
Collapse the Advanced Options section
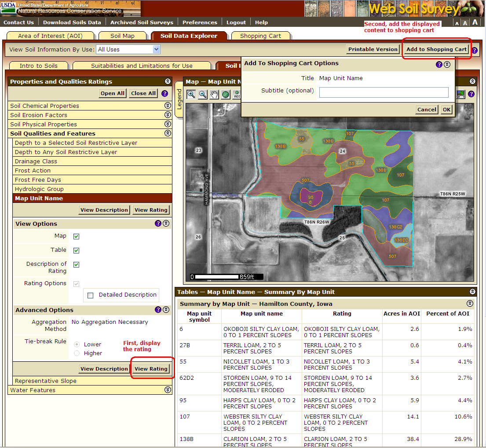166,310
